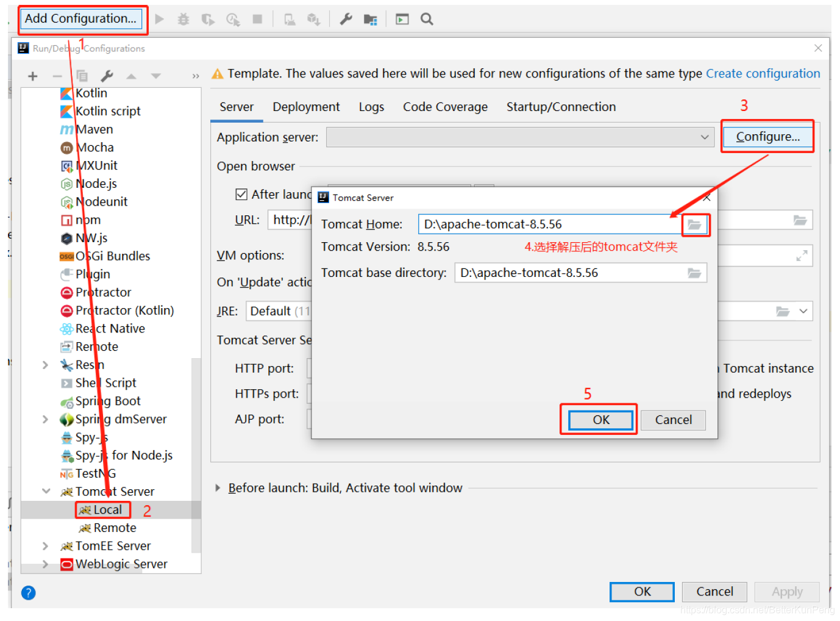Viewport: 840px width, 621px height.
Task: Open Settings wrench icon in main toolbar
Action: click(x=346, y=20)
